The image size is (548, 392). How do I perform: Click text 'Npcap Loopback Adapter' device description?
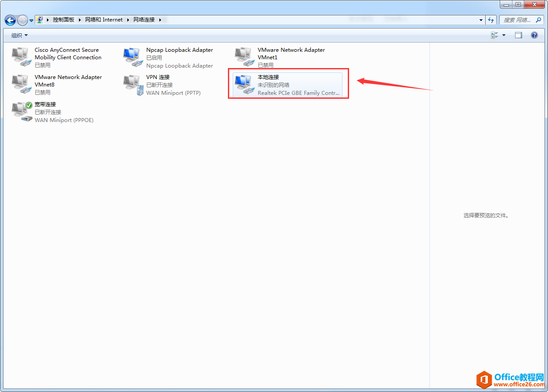click(180, 66)
